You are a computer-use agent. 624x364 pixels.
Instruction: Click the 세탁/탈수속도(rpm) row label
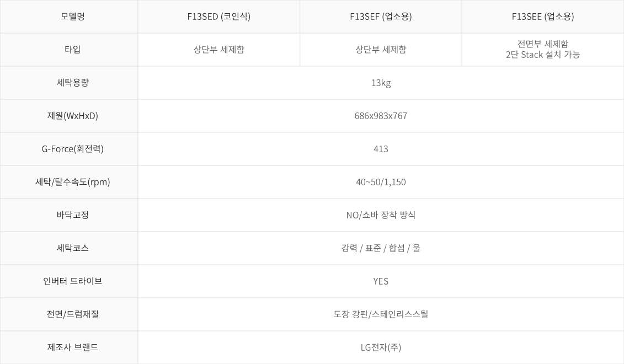pos(72,182)
